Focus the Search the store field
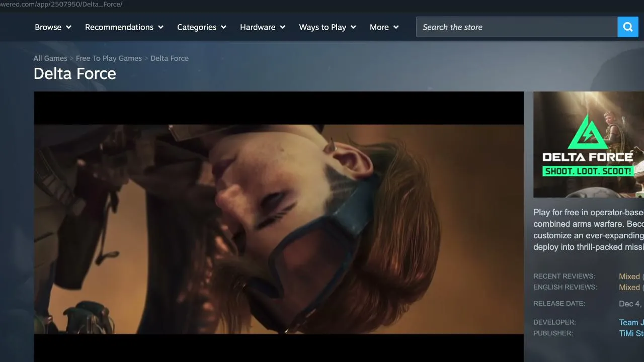This screenshot has width=644, height=362. click(x=517, y=27)
